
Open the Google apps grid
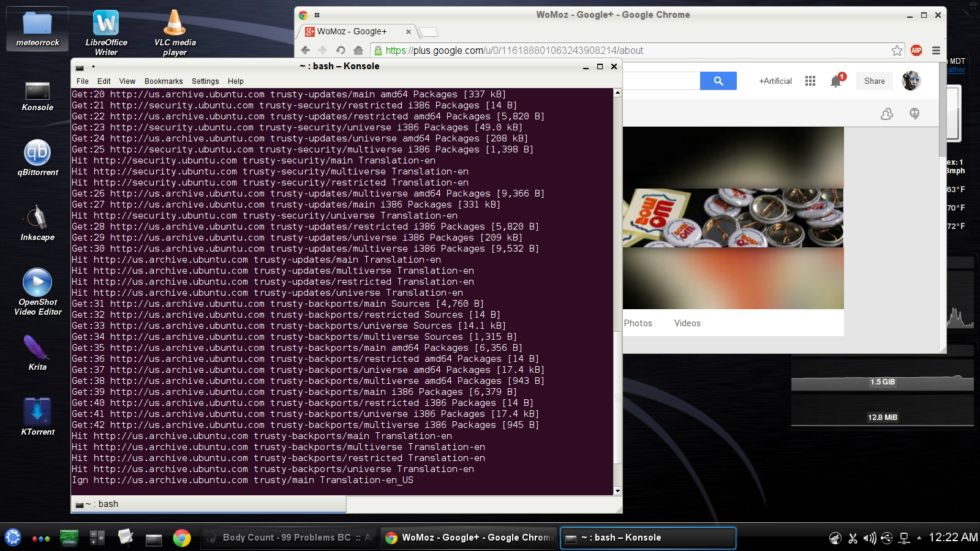(810, 81)
